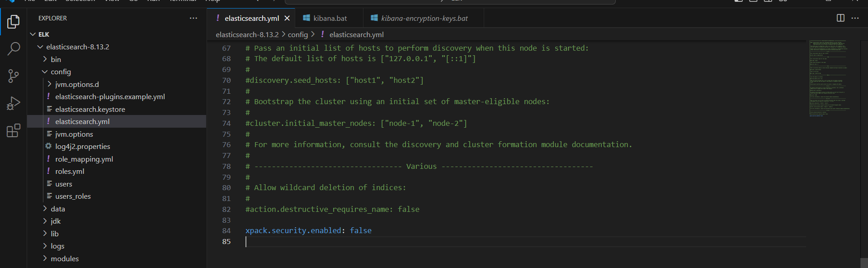Click the batch icon on kibana-encryption-keys.bat tab
The height and width of the screenshot is (268, 868).
(374, 18)
